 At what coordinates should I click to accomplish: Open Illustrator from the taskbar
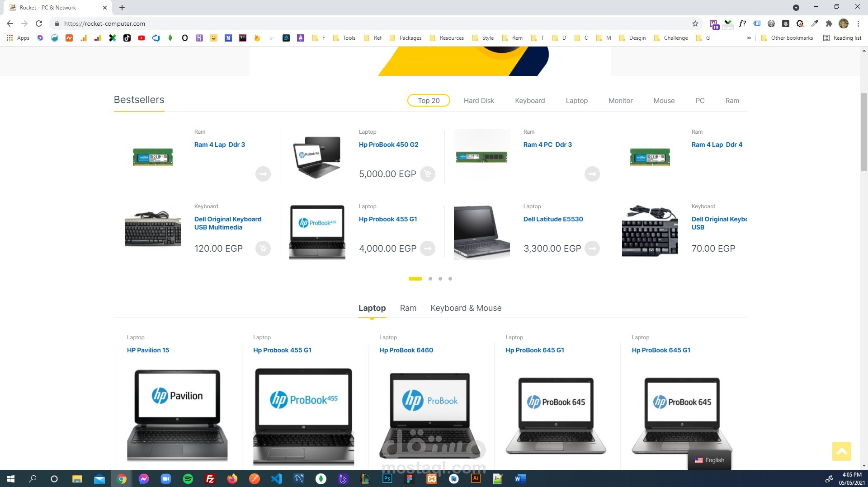[x=476, y=479]
